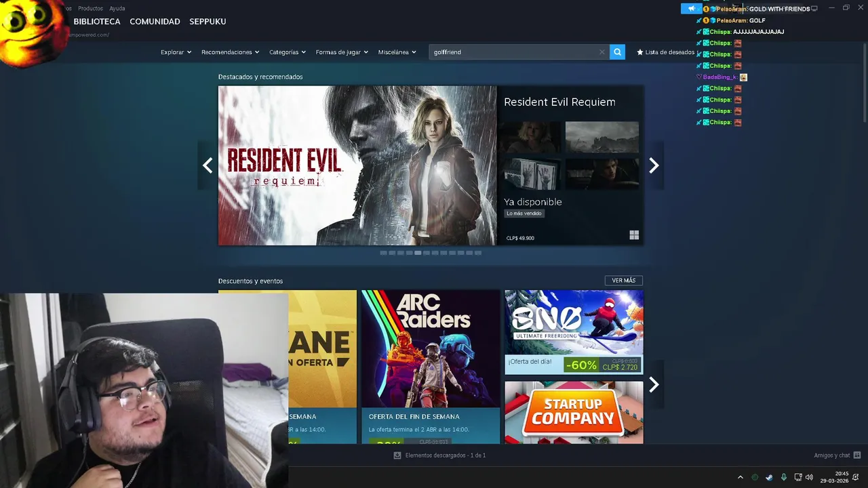The width and height of the screenshot is (868, 488).
Task: Click the Windows platform icon on Resident Evil
Action: click(x=634, y=235)
